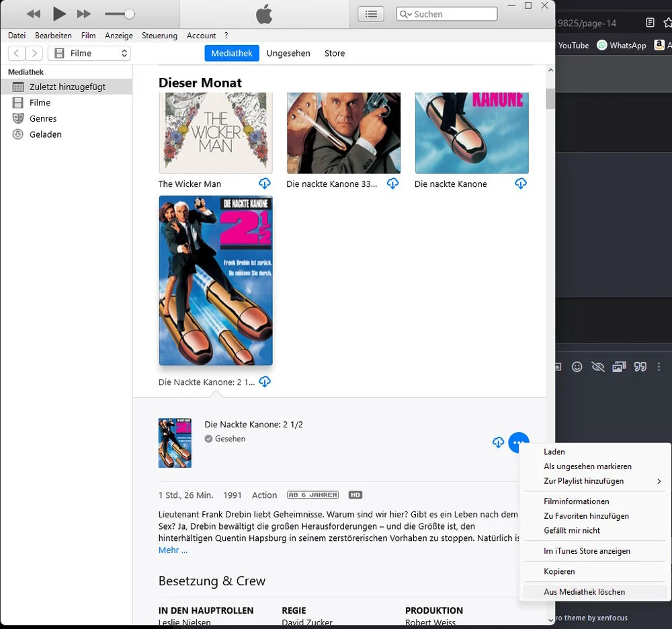Click the media gallery icon in browser editor
The image size is (672, 629).
click(619, 367)
